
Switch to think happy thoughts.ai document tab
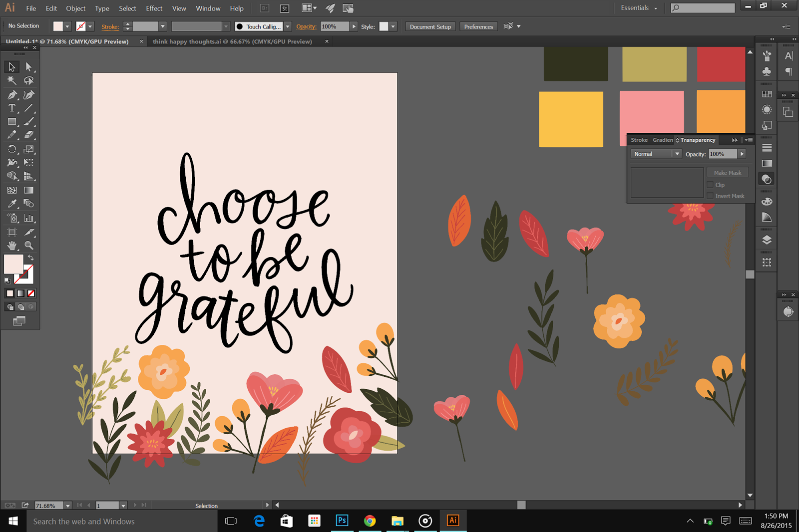click(x=232, y=41)
